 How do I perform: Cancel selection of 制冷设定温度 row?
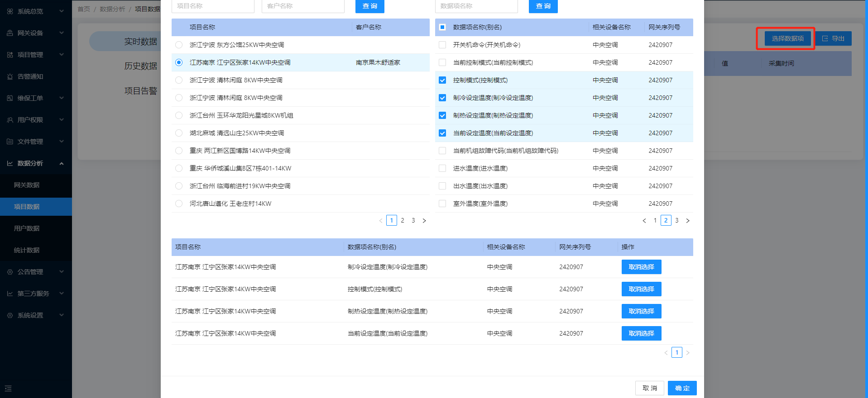coord(641,267)
